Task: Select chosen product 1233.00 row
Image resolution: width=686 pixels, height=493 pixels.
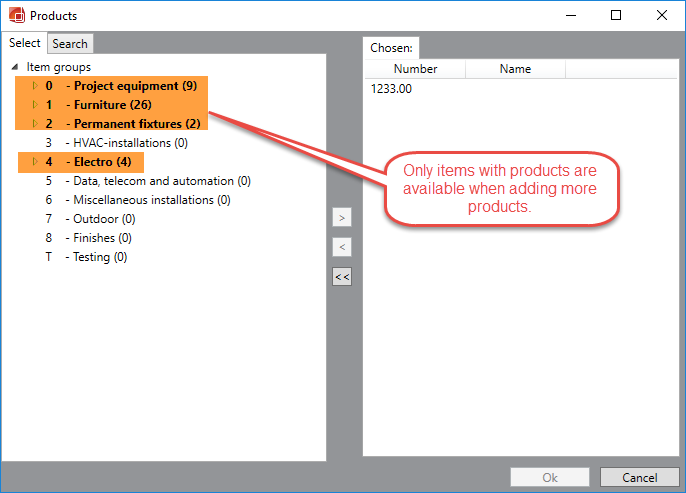Action: 392,89
